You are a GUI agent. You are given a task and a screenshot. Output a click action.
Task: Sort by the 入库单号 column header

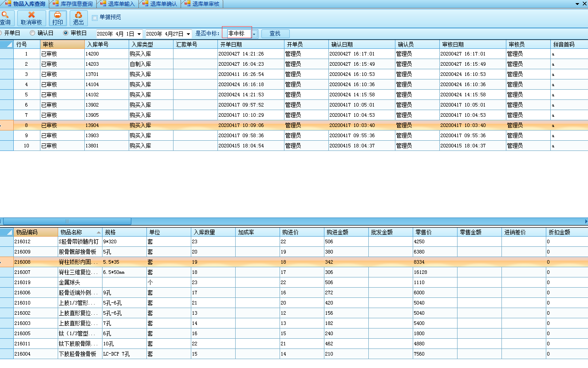click(x=107, y=44)
